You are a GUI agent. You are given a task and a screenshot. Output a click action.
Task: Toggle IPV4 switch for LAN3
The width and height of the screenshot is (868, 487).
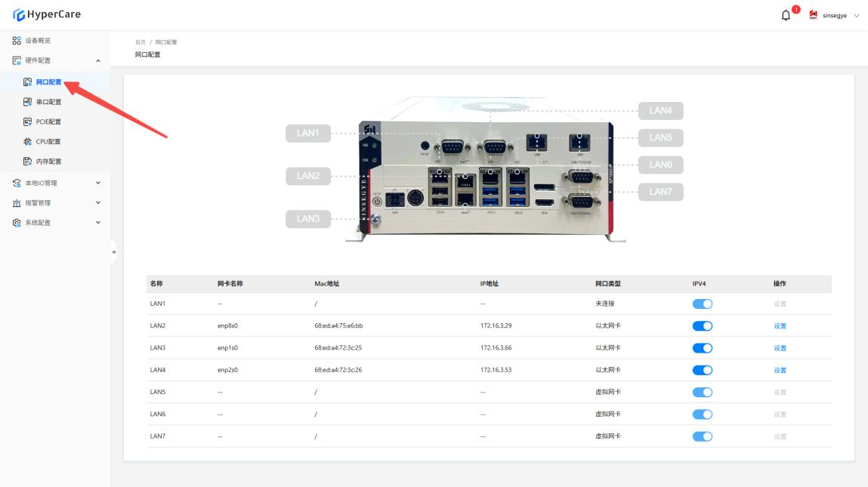pos(702,348)
